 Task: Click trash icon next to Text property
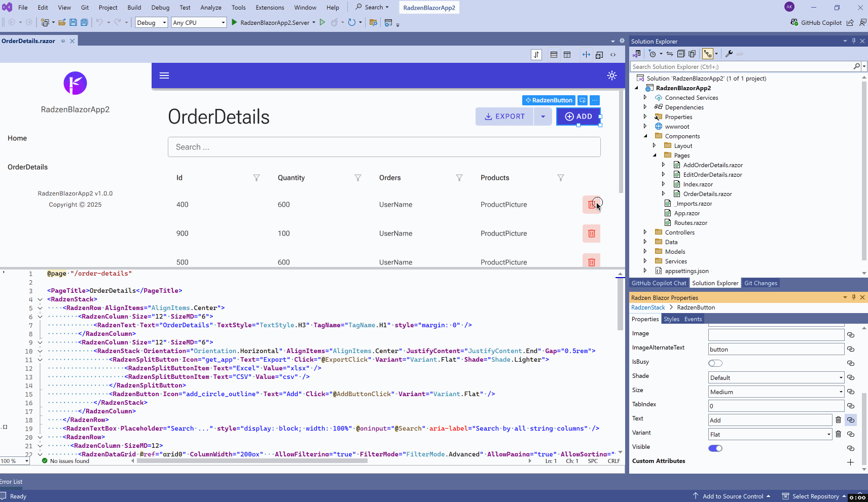(x=838, y=419)
